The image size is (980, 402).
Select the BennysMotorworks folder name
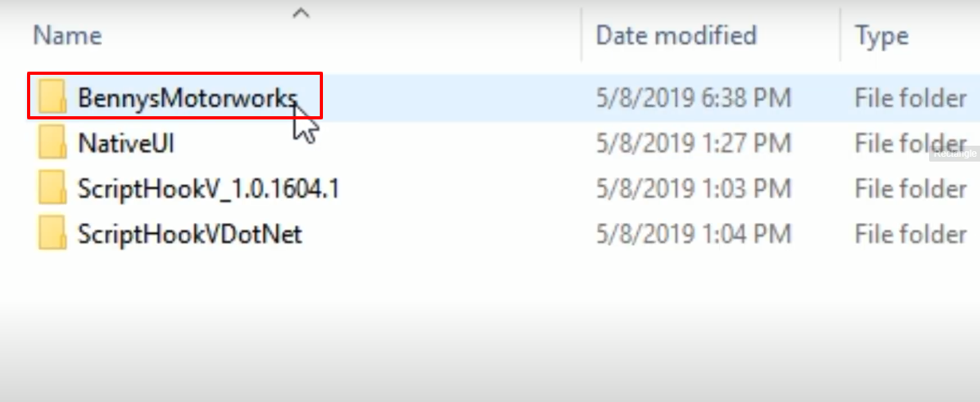(x=188, y=97)
